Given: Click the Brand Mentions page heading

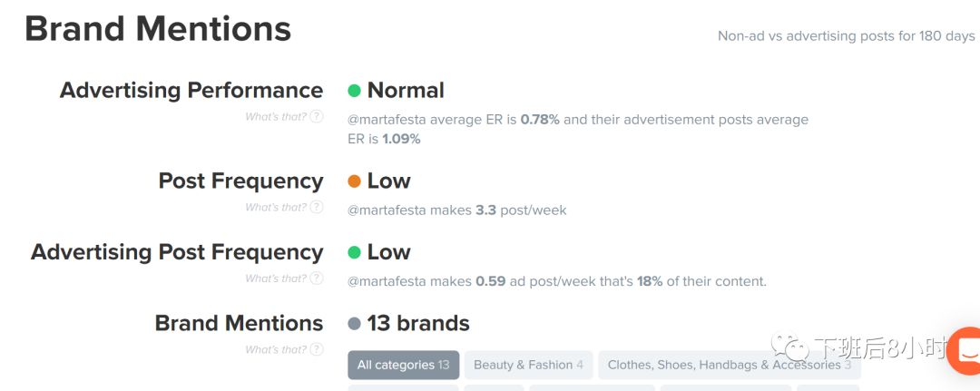Looking at the screenshot, I should 158,28.
